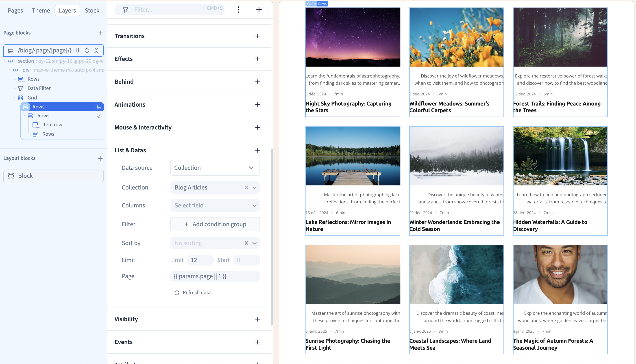Screen dimensions: 636x364
Task: Click the Refresh data circular arrow icon
Action: pos(177,293)
